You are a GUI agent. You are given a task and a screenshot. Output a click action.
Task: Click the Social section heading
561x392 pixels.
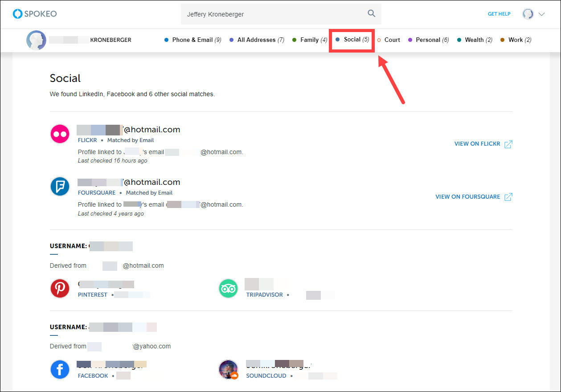point(65,78)
